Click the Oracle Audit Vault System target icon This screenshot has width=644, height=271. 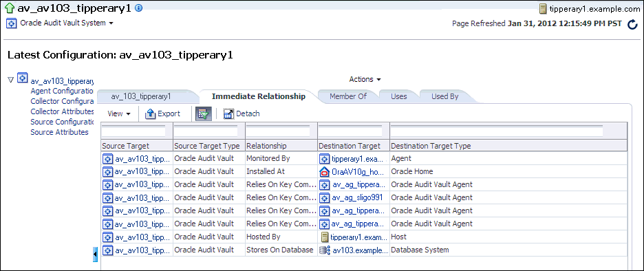(x=11, y=23)
